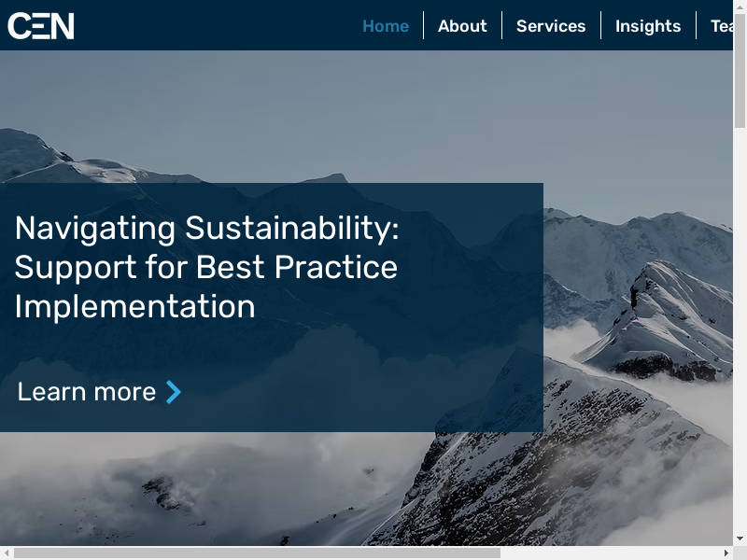
Task: Click the vertical scrollbar thumb
Action: coord(740,70)
